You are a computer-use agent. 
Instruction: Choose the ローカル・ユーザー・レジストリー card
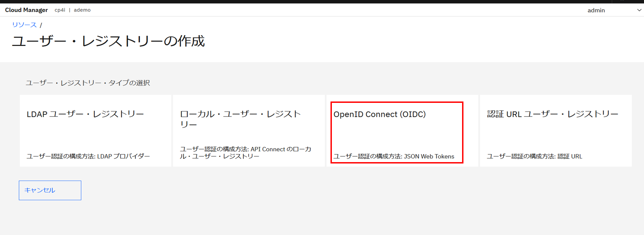coord(249,131)
